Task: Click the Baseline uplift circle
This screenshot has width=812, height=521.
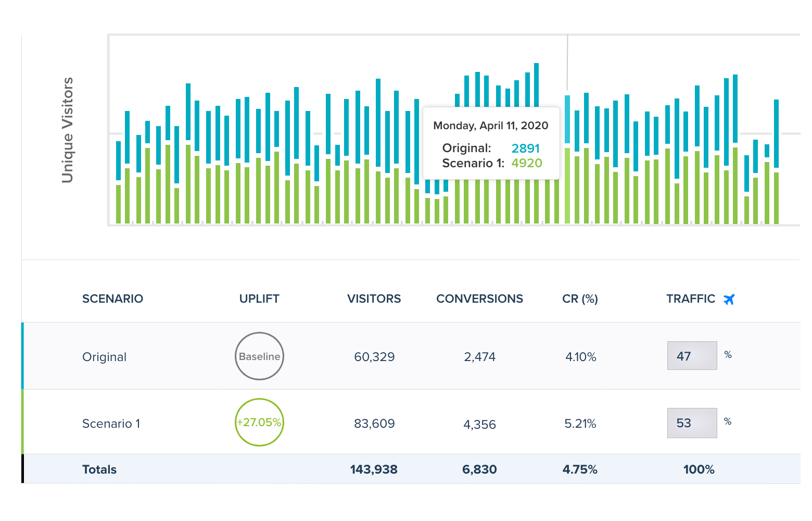Action: pos(259,356)
